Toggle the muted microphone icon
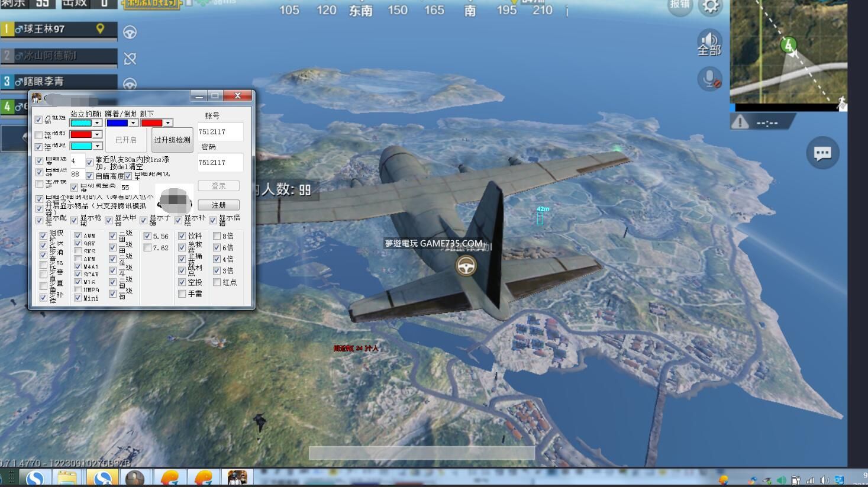Screen dimensions: 868x487 tap(709, 79)
